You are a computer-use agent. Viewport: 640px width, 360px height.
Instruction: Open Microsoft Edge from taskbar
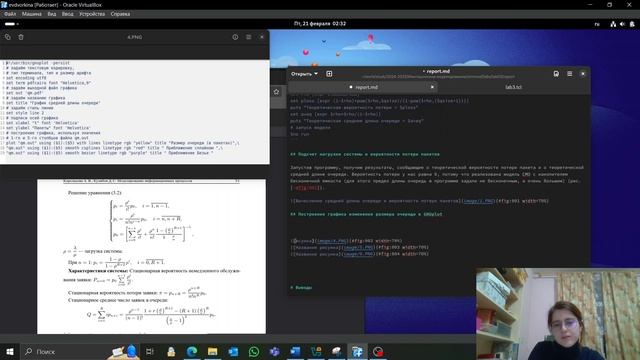[191, 351]
